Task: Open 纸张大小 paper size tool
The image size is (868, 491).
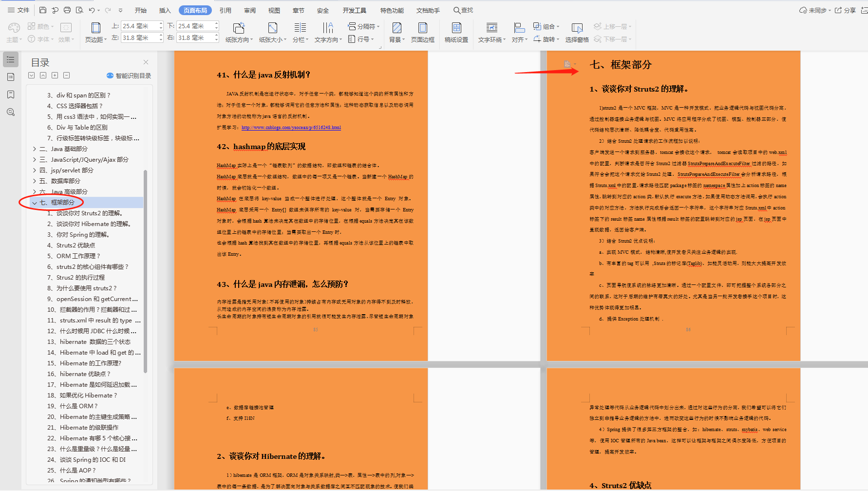Action: [273, 33]
